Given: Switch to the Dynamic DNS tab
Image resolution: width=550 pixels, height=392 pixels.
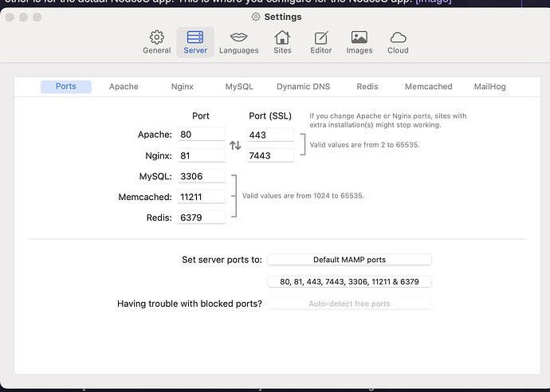Looking at the screenshot, I should click(x=303, y=87).
